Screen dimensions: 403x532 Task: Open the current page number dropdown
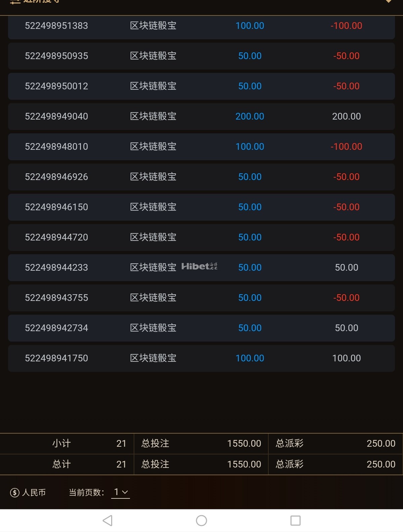click(121, 492)
